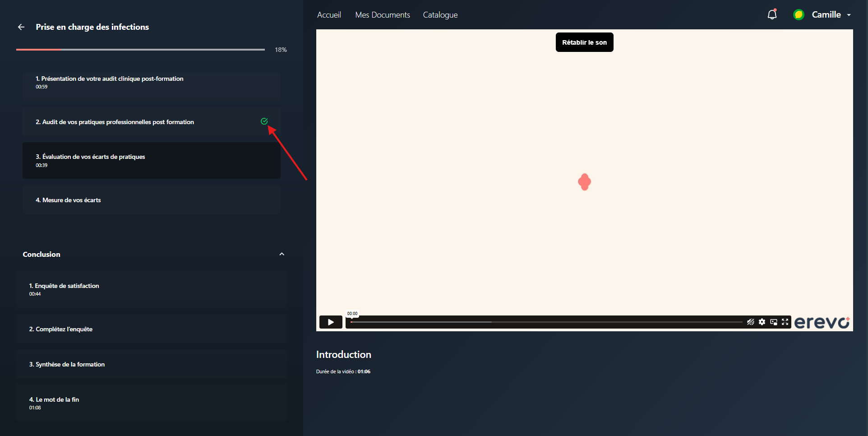Select lesson 3 Évaluation de vos écarts
The width and height of the screenshot is (868, 436).
pyautogui.click(x=152, y=161)
